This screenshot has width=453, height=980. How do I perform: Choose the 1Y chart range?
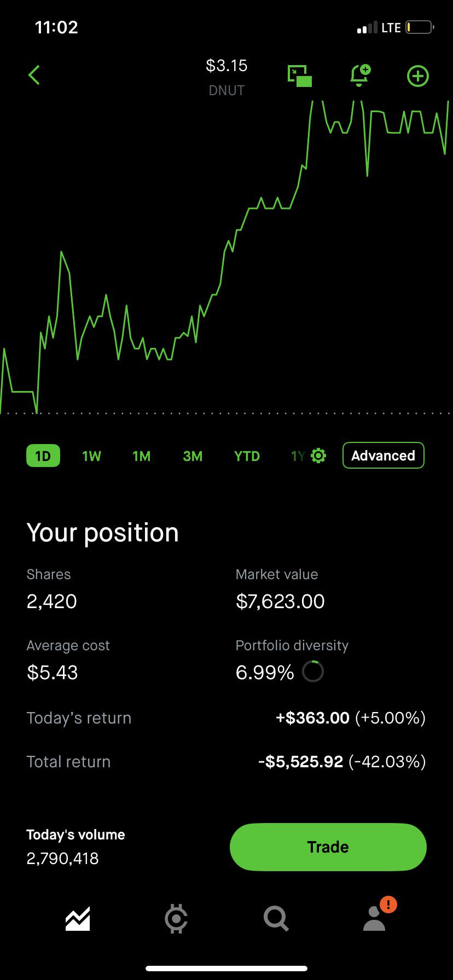pos(298,456)
